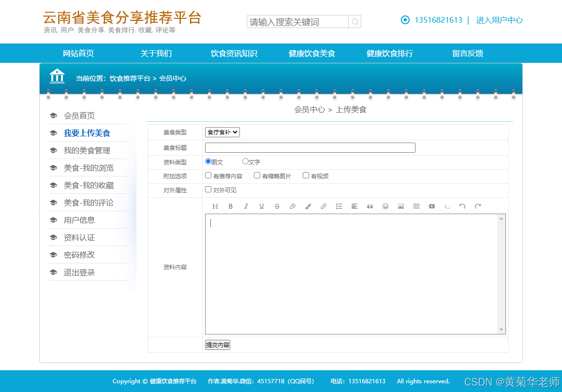The image size is (562, 392).
Task: Go to 进入用户中心 link
Action: coord(499,20)
